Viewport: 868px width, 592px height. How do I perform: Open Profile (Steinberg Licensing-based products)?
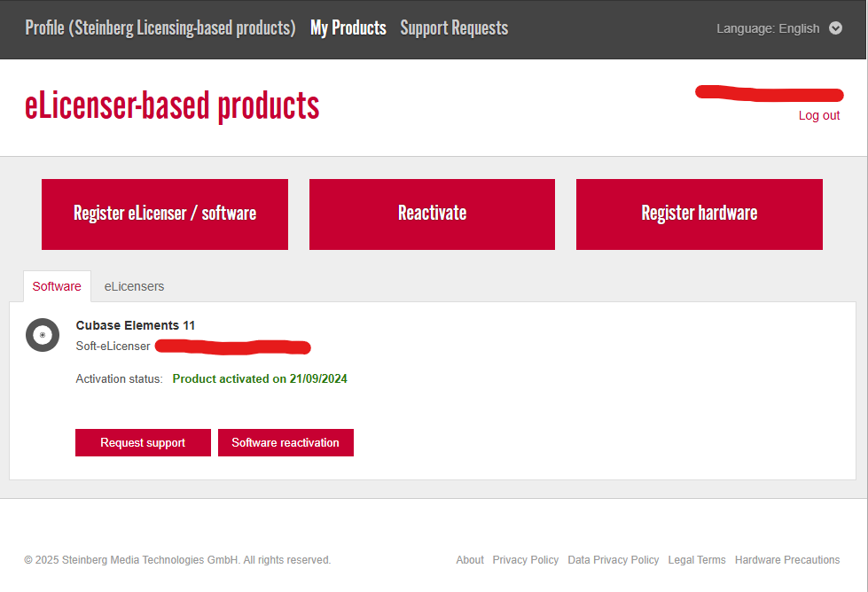tap(160, 28)
